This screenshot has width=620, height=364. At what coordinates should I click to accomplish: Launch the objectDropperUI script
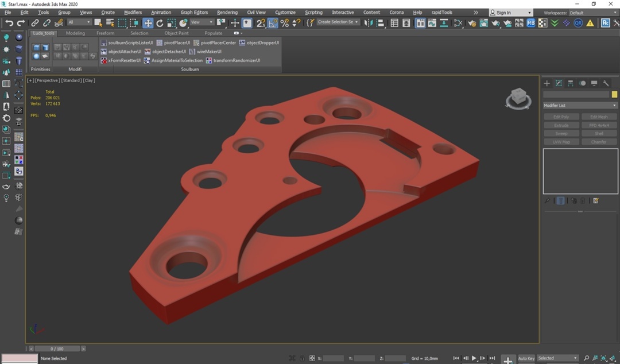click(x=259, y=42)
